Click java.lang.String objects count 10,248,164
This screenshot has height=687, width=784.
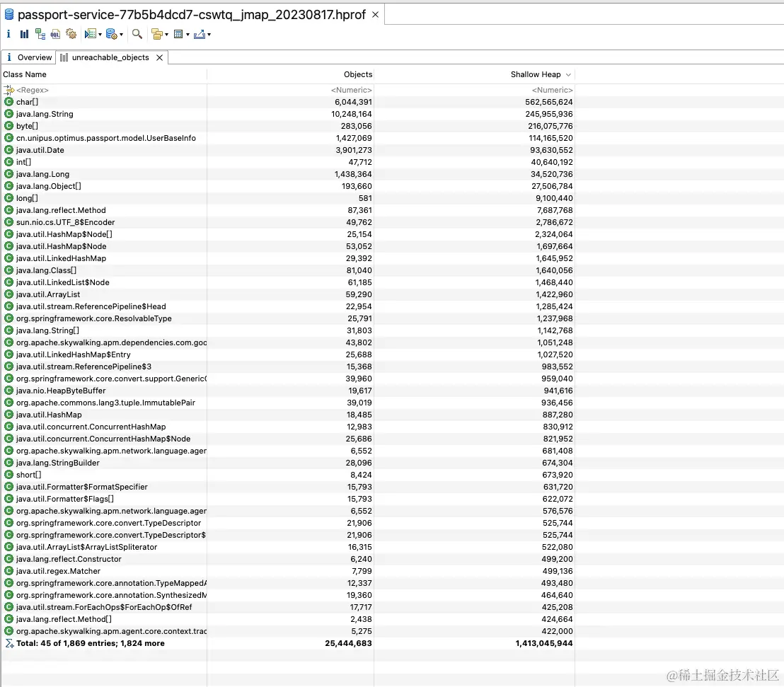click(x=352, y=113)
